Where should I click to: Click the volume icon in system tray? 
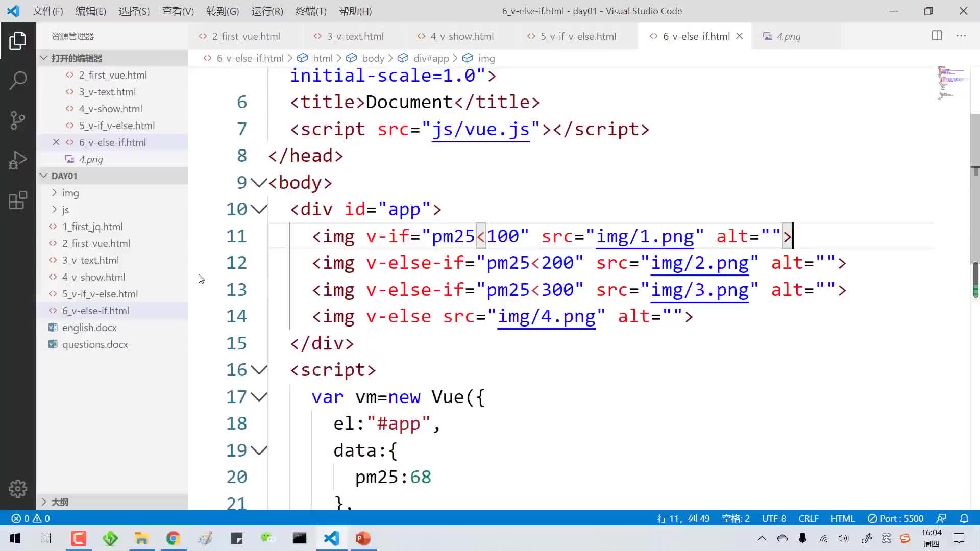pos(843,538)
